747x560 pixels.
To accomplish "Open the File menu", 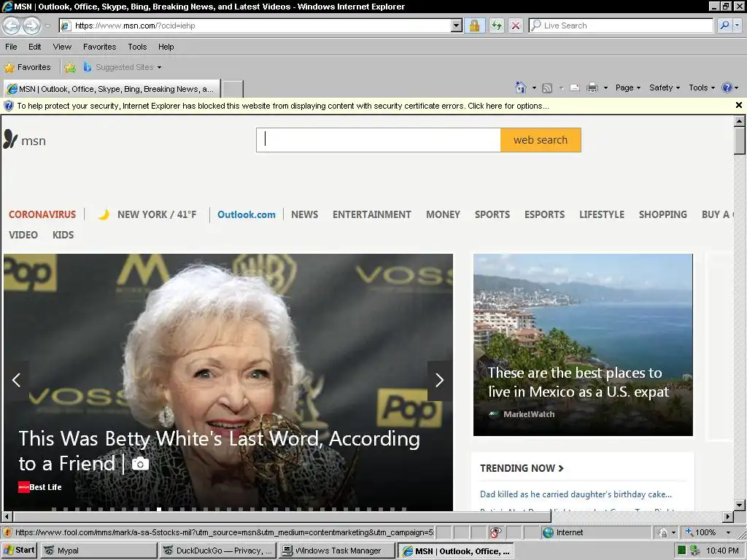I will tap(11, 47).
